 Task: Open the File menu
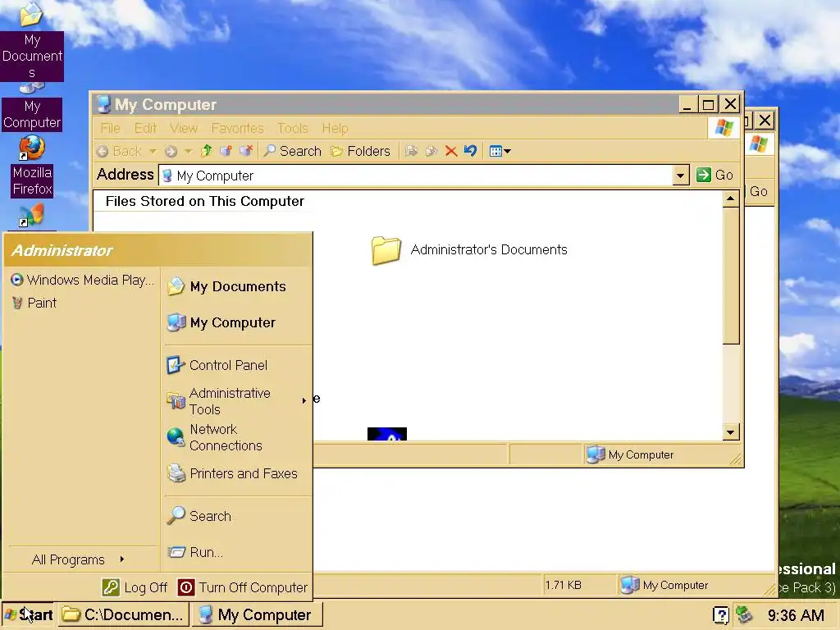111,128
